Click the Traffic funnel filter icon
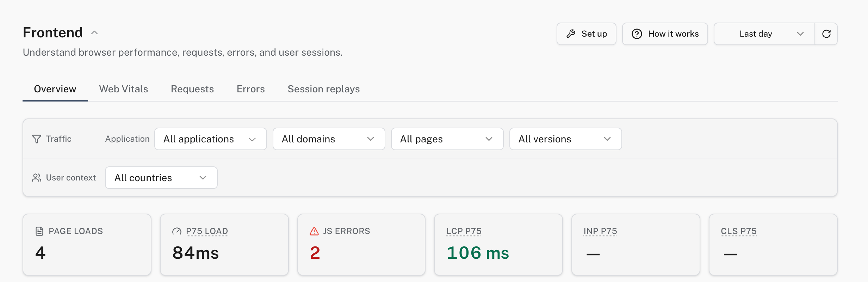This screenshot has height=282, width=868. click(37, 139)
